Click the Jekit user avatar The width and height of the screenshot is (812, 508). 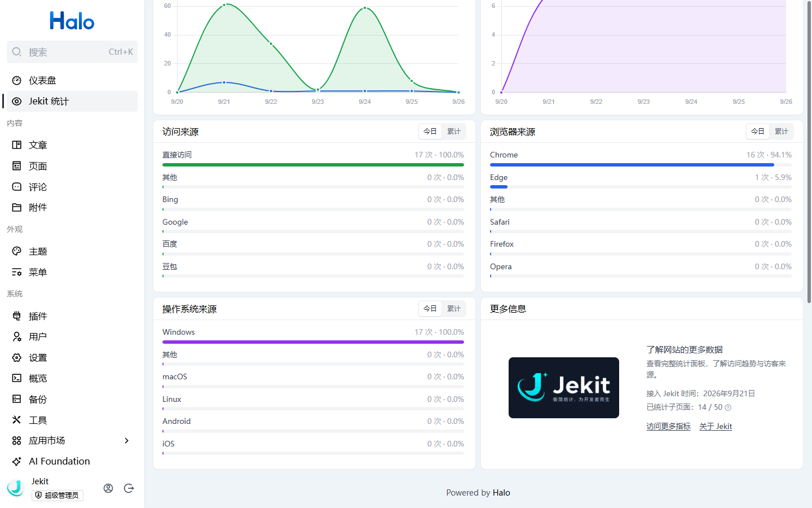[16, 488]
